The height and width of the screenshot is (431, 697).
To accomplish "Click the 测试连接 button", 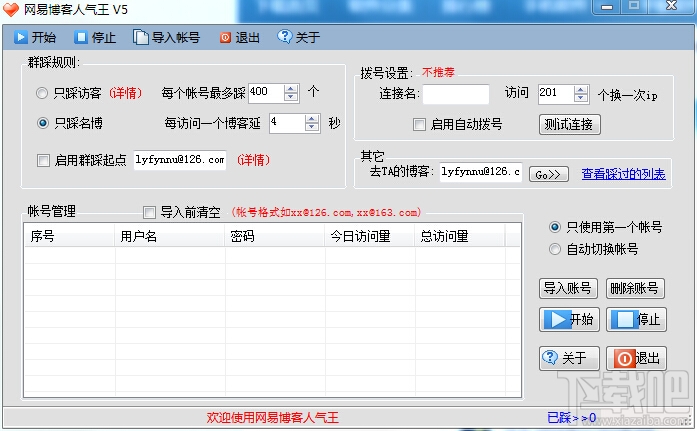I will coord(569,124).
